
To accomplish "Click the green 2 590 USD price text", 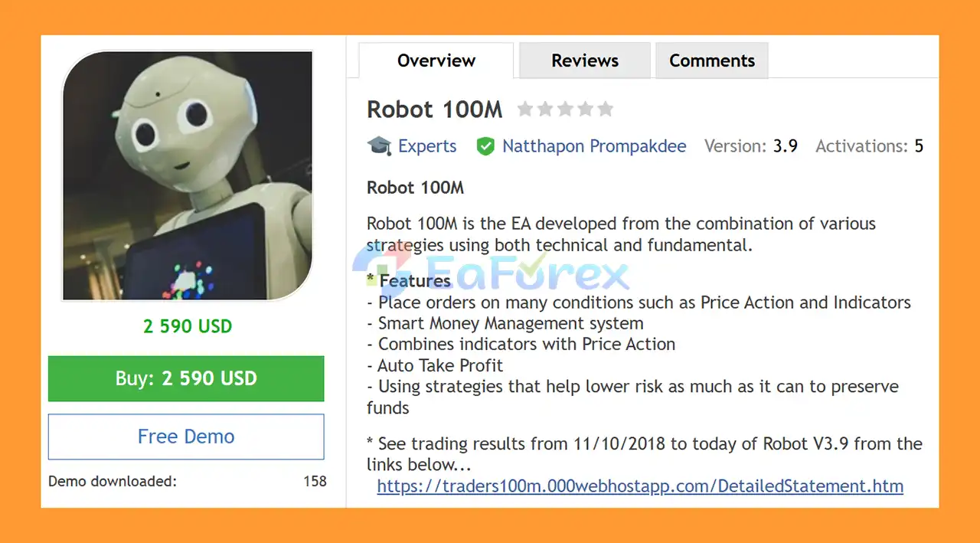I will coord(188,326).
